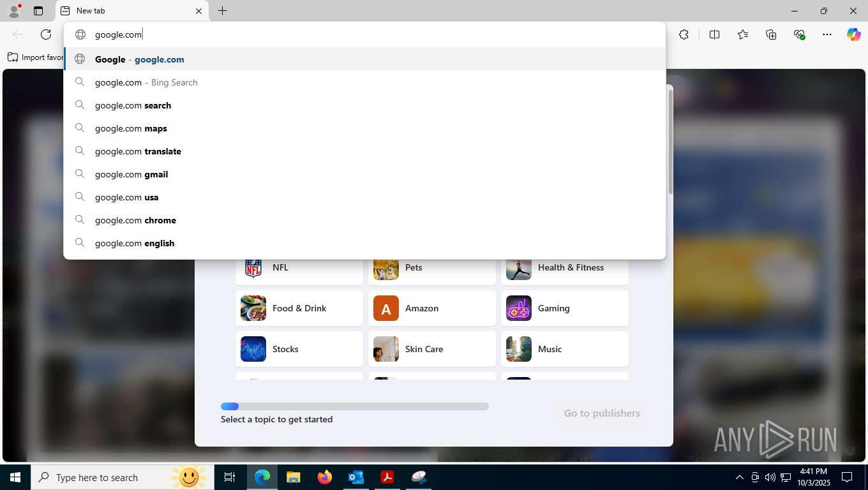Select the Stocks topic card

click(x=299, y=349)
